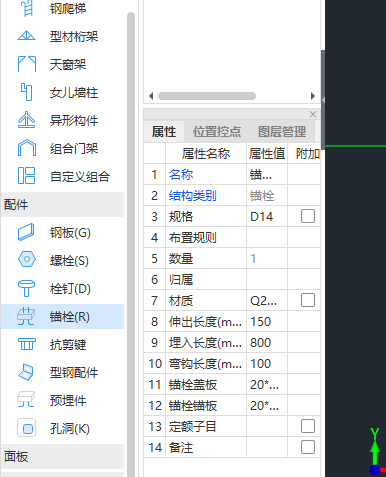This screenshot has height=477, width=386.
Task: Click the 布置规则 value cell
Action: tap(267, 237)
